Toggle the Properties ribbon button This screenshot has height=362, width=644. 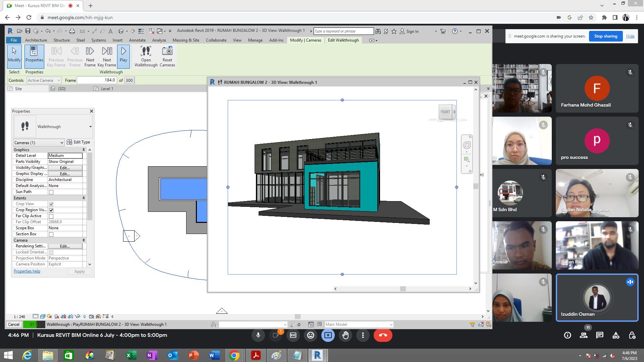pyautogui.click(x=34, y=56)
